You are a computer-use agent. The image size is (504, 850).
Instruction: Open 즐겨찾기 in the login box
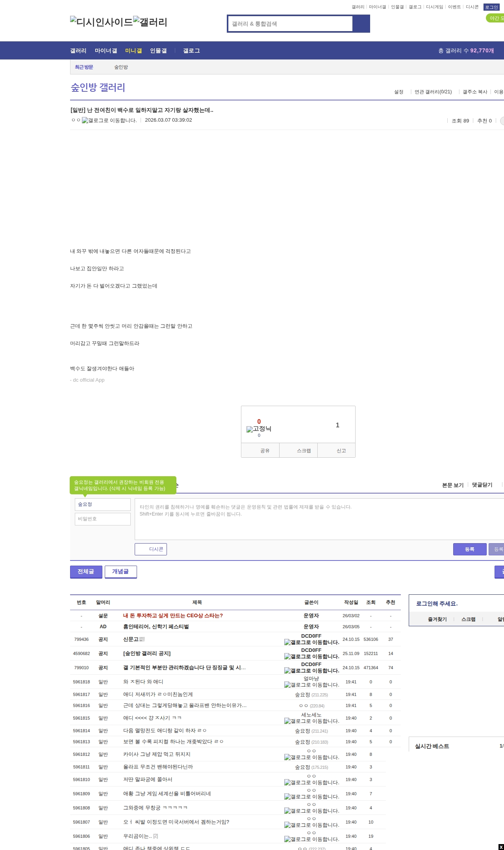[437, 619]
